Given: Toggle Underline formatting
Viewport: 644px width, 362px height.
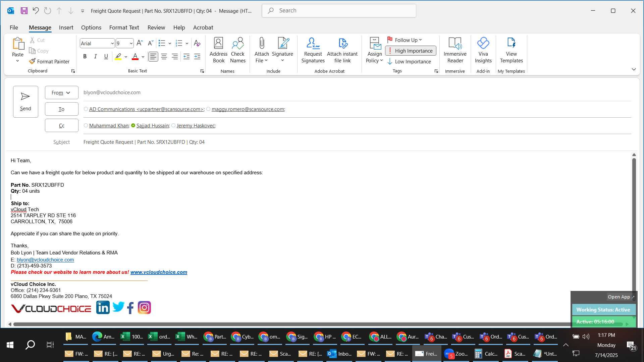Looking at the screenshot, I should [106, 57].
